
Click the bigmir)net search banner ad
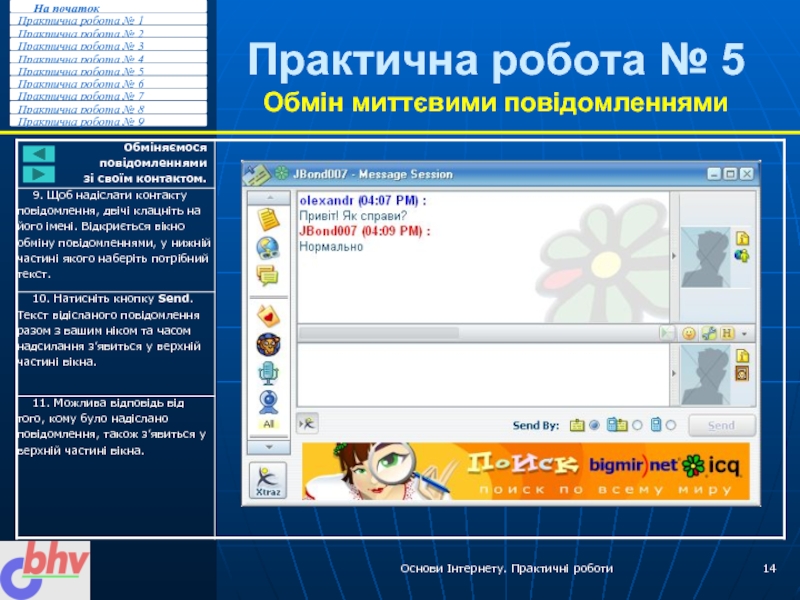coord(526,471)
